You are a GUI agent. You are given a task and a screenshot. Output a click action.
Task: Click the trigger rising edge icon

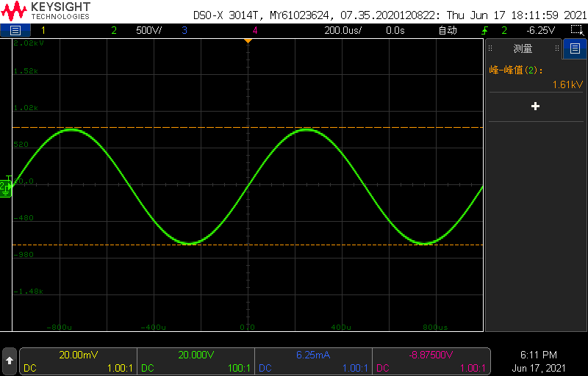[484, 30]
